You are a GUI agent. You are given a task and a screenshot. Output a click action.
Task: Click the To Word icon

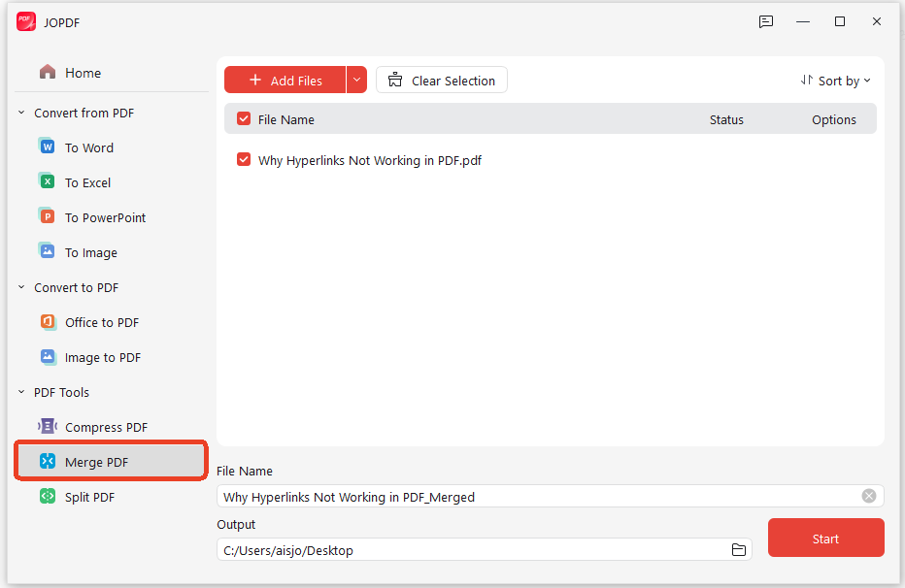[x=48, y=147]
